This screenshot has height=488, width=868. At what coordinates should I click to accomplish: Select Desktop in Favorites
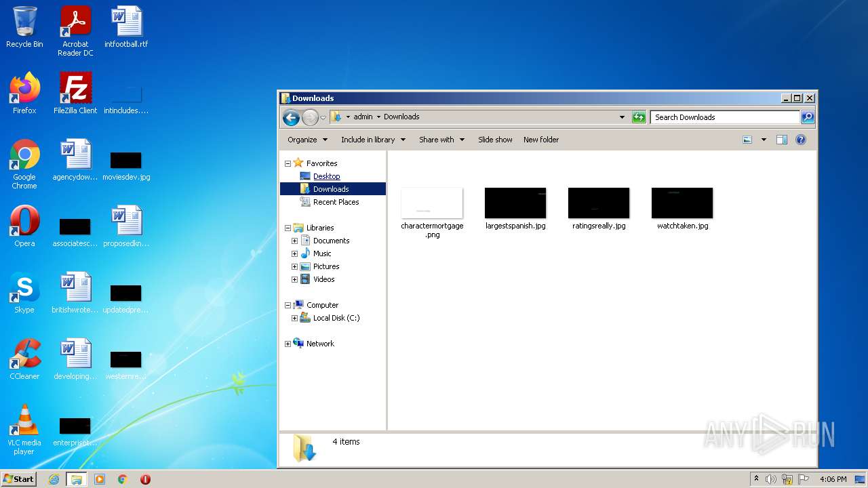(x=326, y=176)
